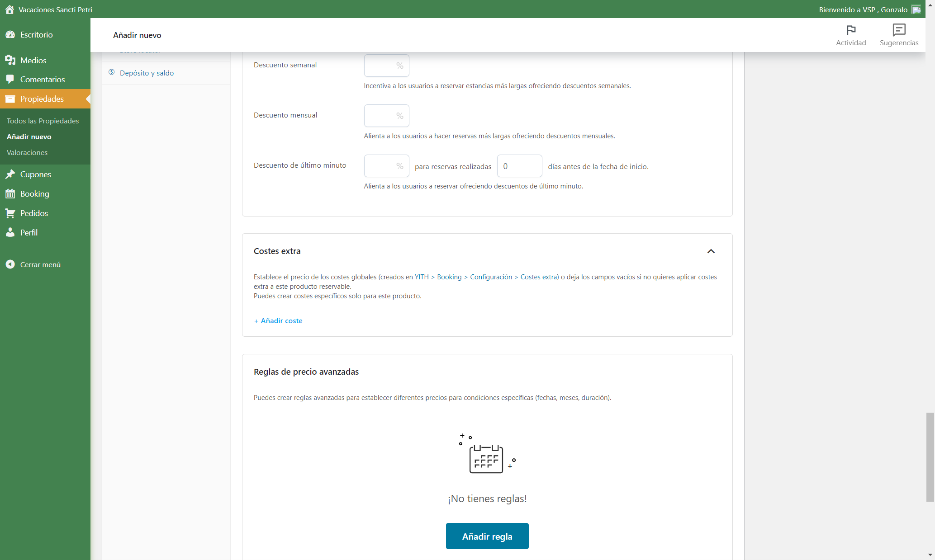Click the Cerrar menú arrow icon

[10, 264]
